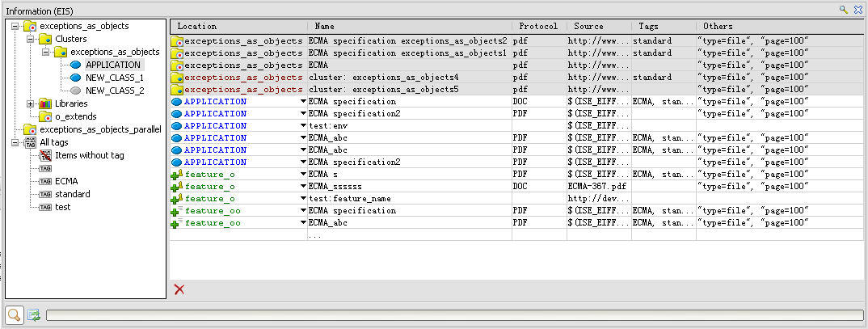Click the red X delete icon

coord(179,289)
